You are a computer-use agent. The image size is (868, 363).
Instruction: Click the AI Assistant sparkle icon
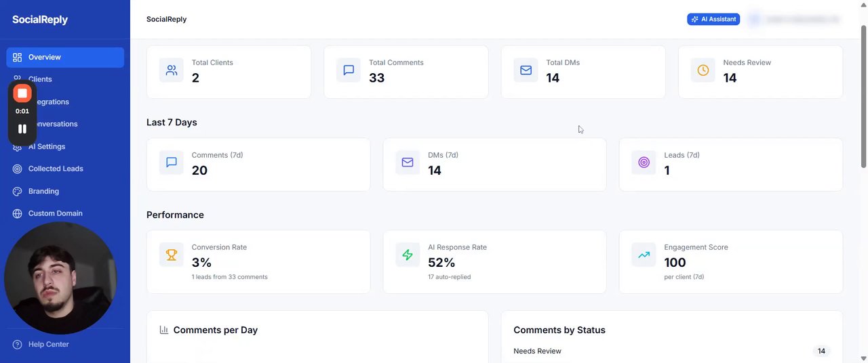[x=694, y=19]
